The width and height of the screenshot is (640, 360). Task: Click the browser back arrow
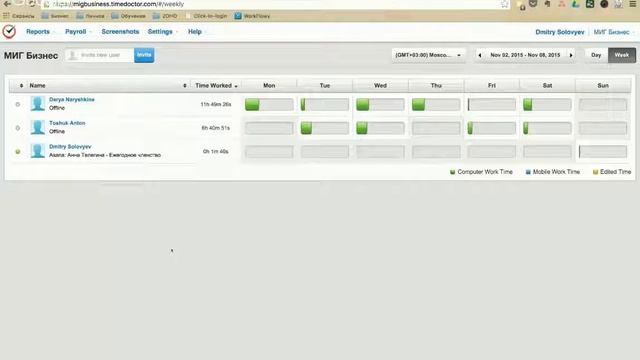pos(7,4)
